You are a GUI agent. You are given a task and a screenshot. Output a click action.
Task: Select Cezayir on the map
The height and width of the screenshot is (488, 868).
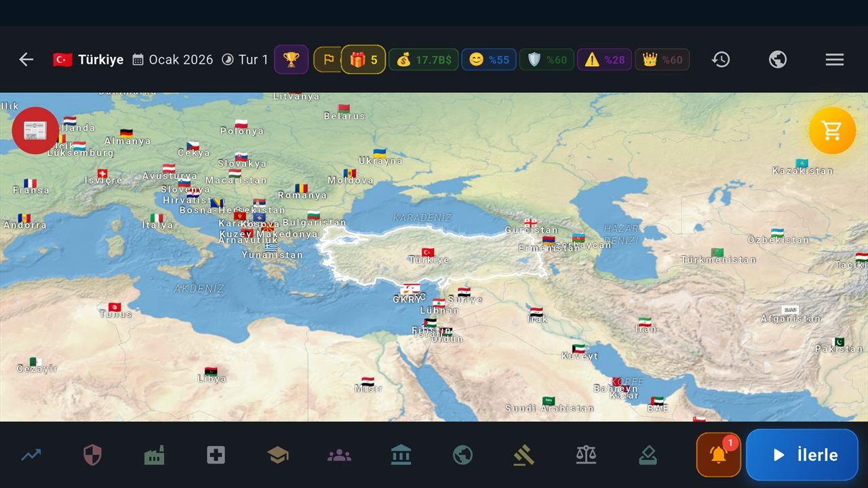pyautogui.click(x=37, y=365)
